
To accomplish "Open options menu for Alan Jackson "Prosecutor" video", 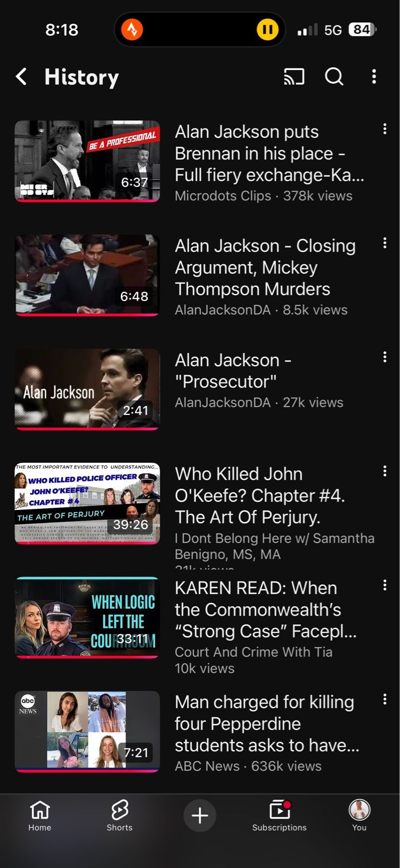I will pos(385,356).
